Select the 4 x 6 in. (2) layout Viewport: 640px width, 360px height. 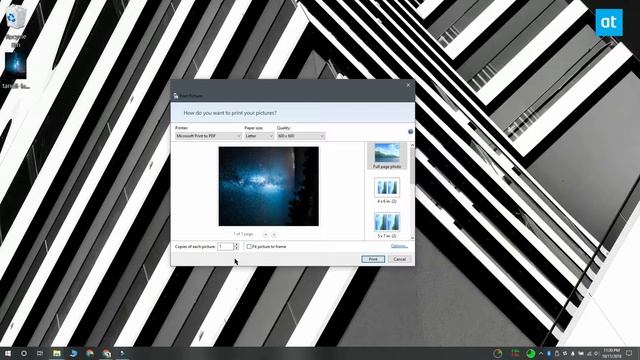(x=387, y=190)
